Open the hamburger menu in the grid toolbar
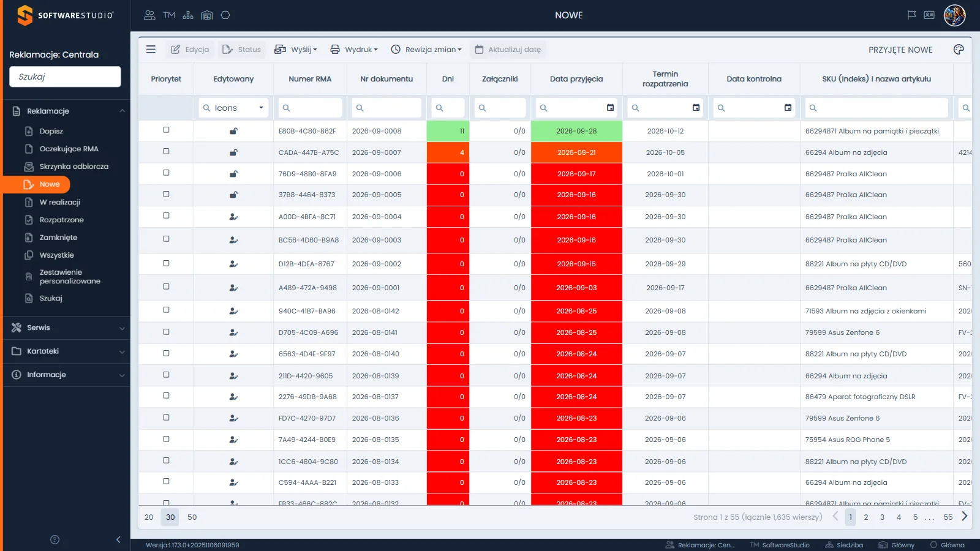The width and height of the screenshot is (980, 551). (x=151, y=50)
